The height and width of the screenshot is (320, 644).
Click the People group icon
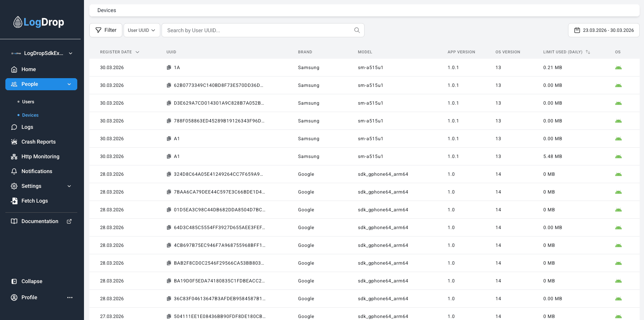tap(14, 84)
